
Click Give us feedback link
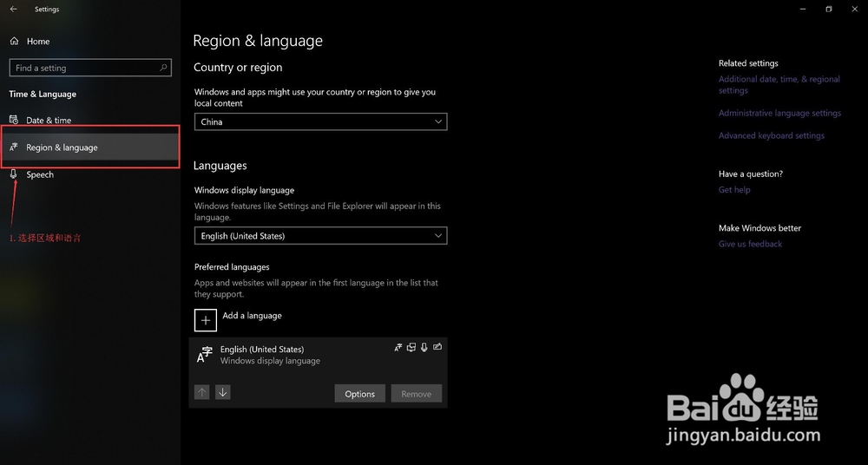tap(750, 244)
